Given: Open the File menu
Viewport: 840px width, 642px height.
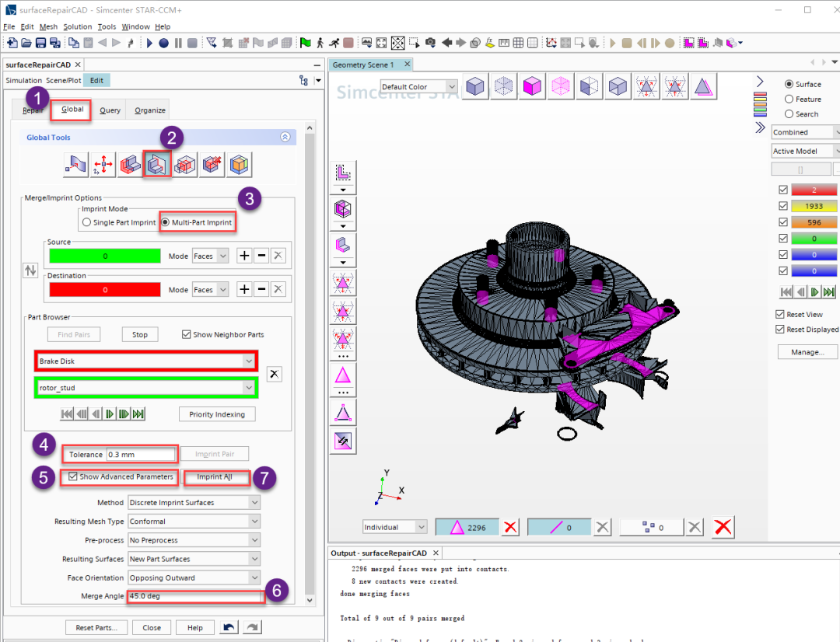Looking at the screenshot, I should point(9,26).
